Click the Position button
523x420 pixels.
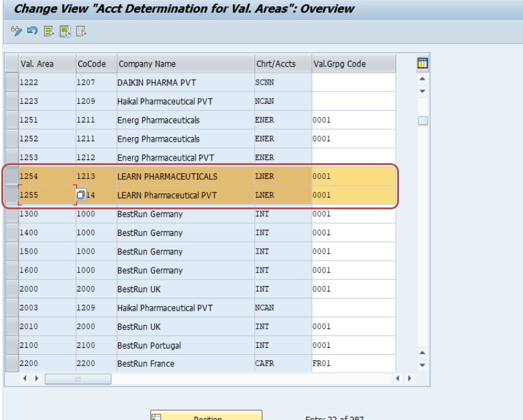coord(206,416)
